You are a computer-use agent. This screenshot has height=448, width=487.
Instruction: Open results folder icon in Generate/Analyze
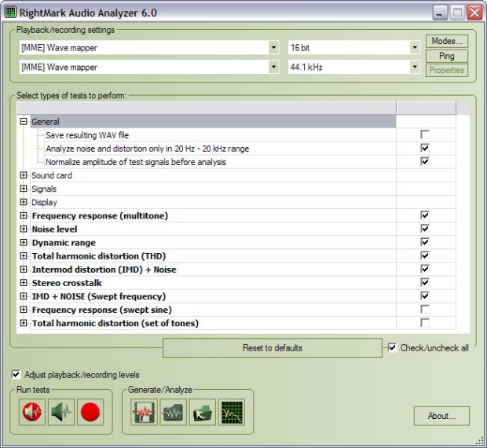(203, 412)
